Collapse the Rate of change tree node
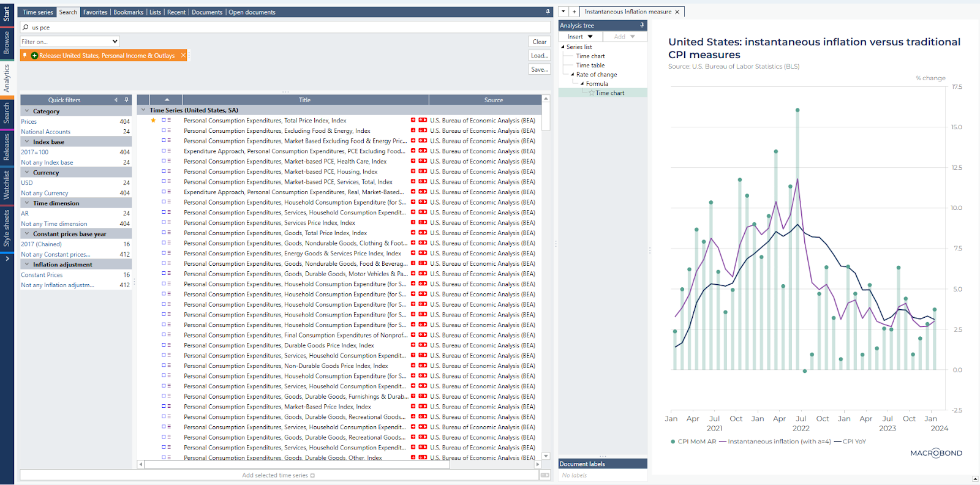 point(573,75)
